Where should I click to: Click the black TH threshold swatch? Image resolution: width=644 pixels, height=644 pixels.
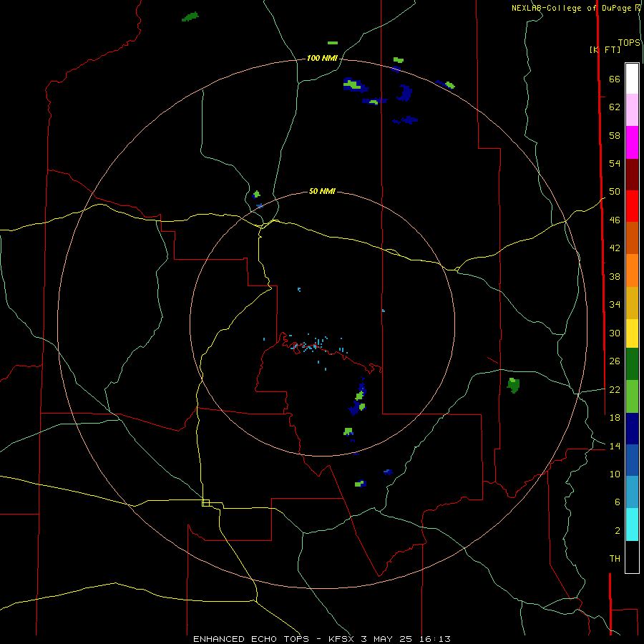coord(632,557)
